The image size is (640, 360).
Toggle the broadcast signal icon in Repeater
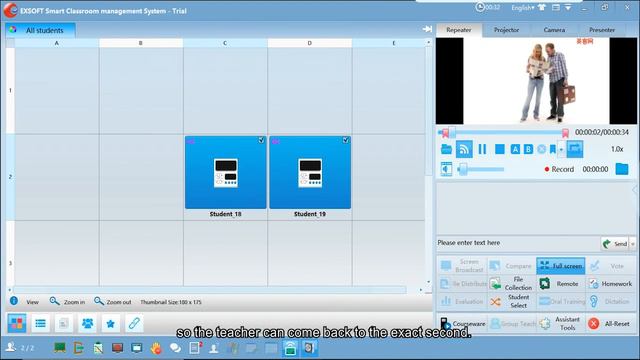464,149
